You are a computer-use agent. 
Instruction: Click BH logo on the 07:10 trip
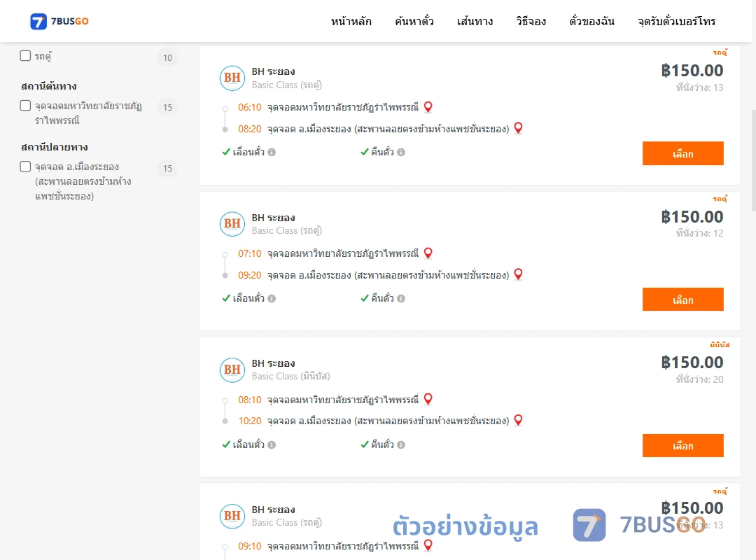coord(232,224)
